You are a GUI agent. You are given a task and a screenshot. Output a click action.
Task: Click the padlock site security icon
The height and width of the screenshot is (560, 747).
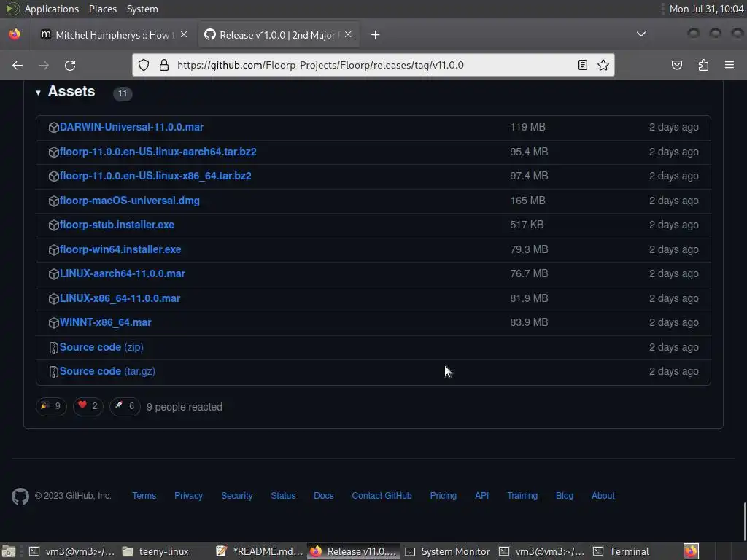click(164, 65)
